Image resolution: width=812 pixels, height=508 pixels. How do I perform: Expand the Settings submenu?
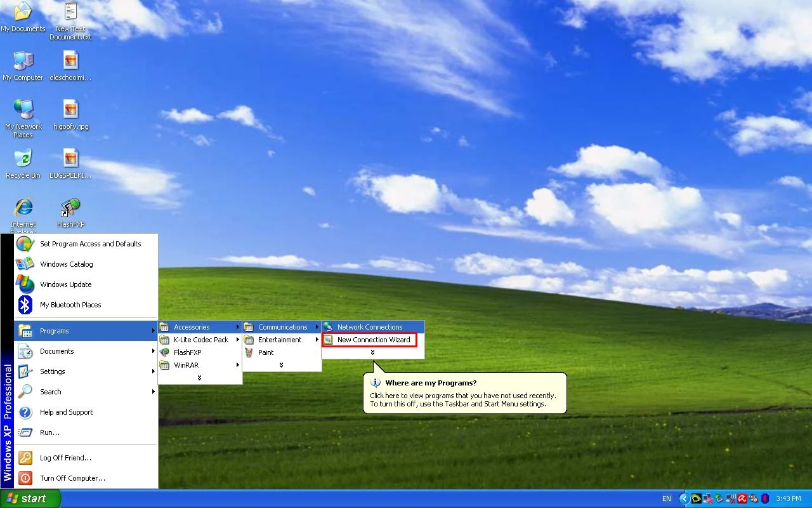[x=86, y=371]
